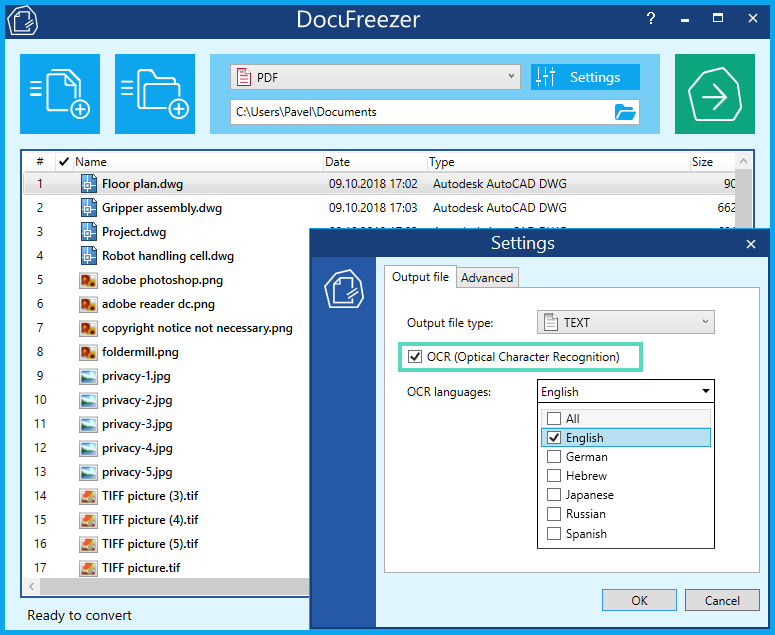Click the DocuFreezer logo in title bar
Image resolution: width=775 pixels, height=635 pixels.
click(x=23, y=20)
